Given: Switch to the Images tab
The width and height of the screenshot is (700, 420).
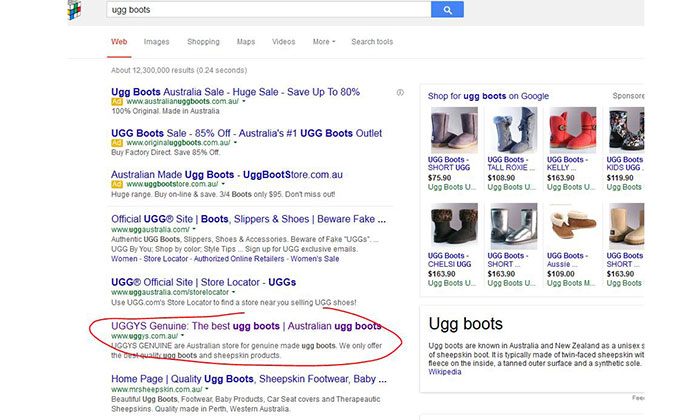Looking at the screenshot, I should coord(156,42).
